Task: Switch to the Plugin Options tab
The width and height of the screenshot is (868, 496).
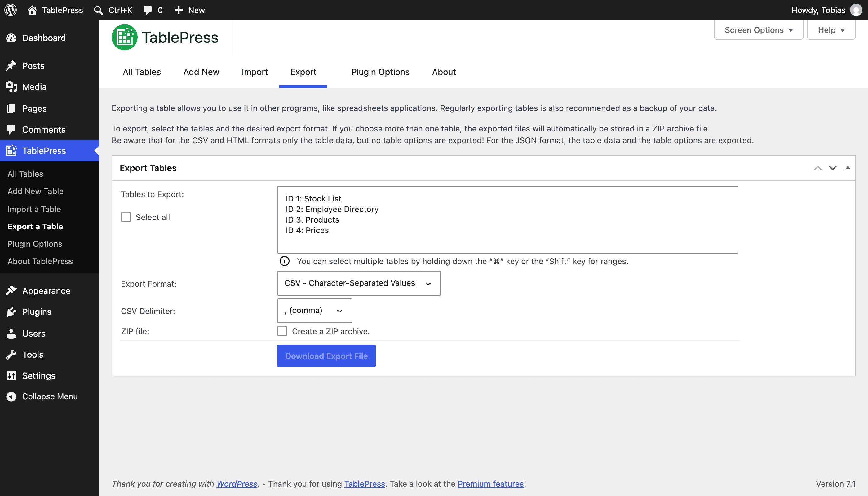Action: 380,72
